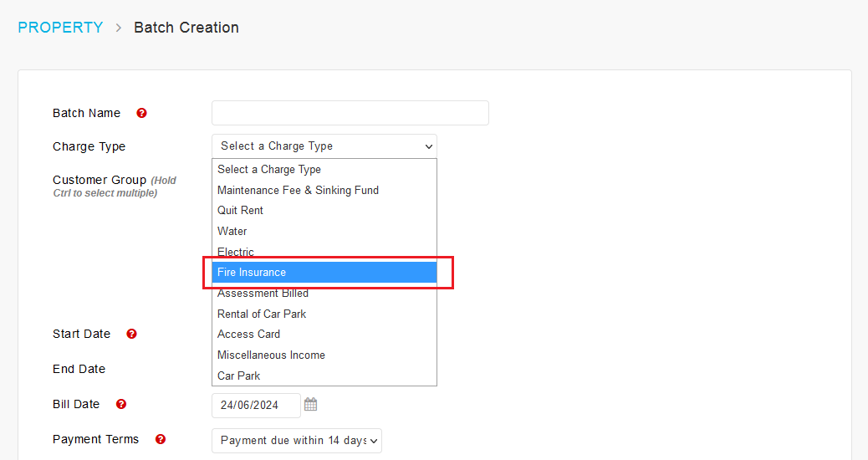Choose Quit Rent from the list
This screenshot has height=460, width=868.
[324, 211]
